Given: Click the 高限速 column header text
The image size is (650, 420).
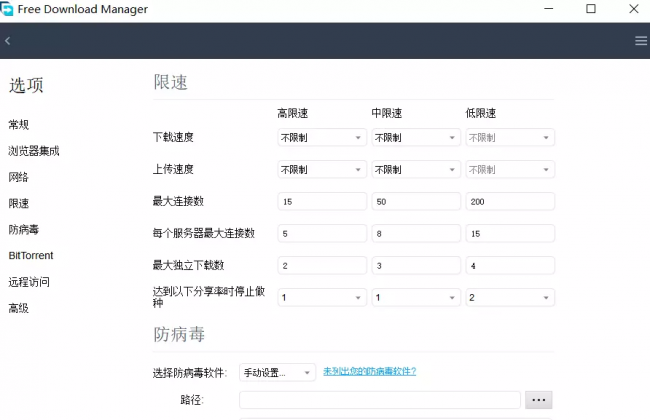Looking at the screenshot, I should pos(293,113).
